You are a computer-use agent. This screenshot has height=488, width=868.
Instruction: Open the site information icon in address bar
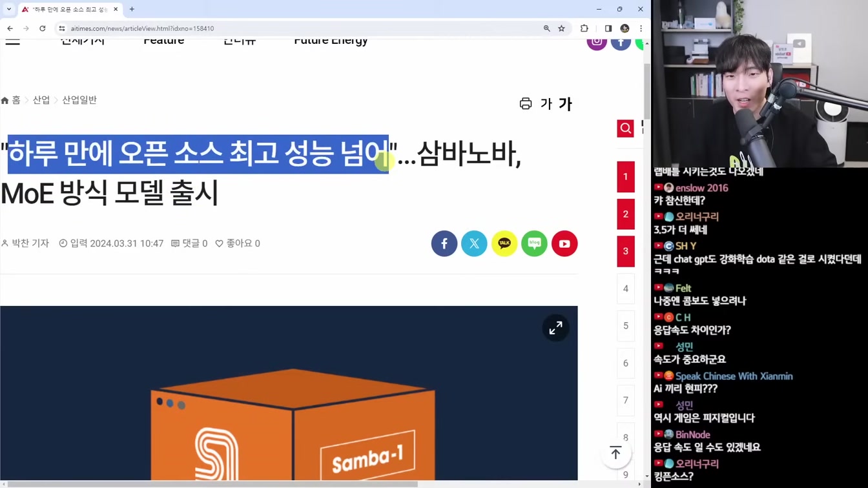click(x=62, y=28)
